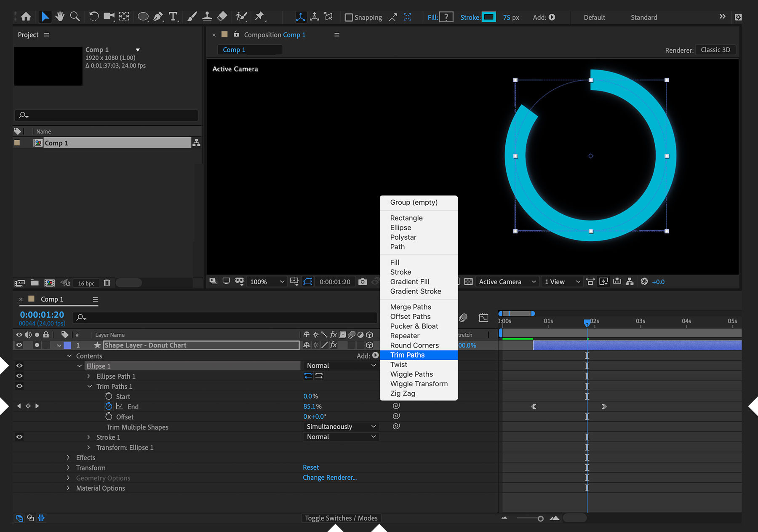Take a snapshot of the composition
Viewport: 758px width, 532px height.
362,281
